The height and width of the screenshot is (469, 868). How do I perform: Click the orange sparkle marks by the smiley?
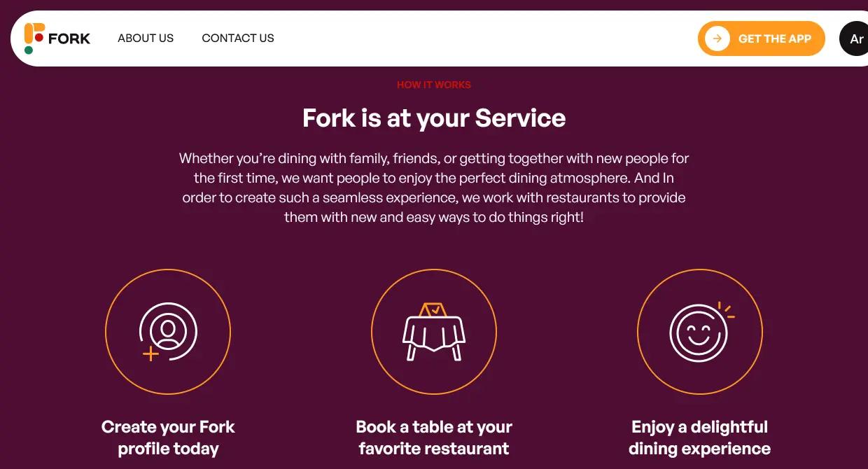point(726,310)
